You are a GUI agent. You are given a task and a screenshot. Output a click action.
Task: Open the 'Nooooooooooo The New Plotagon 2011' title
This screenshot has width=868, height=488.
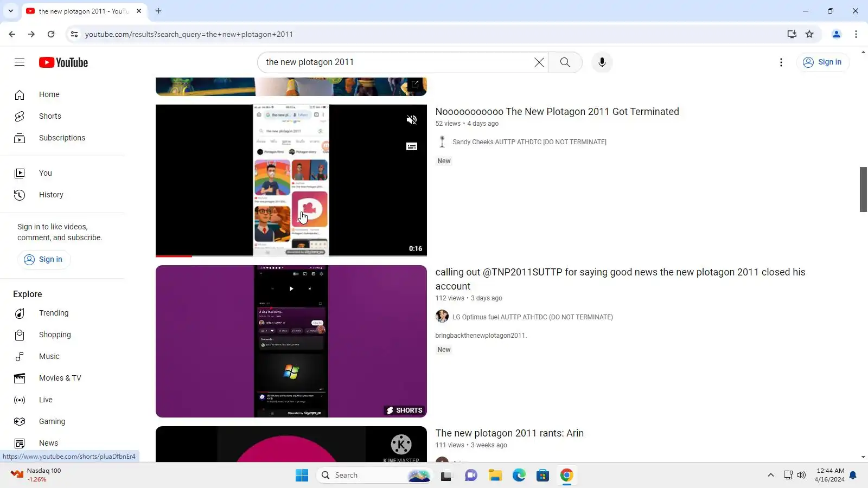(x=557, y=112)
